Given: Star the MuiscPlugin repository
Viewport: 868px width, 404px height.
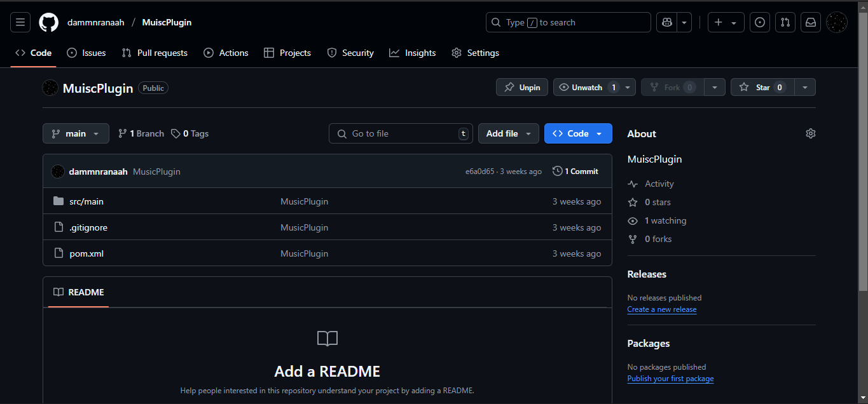Looking at the screenshot, I should (762, 87).
